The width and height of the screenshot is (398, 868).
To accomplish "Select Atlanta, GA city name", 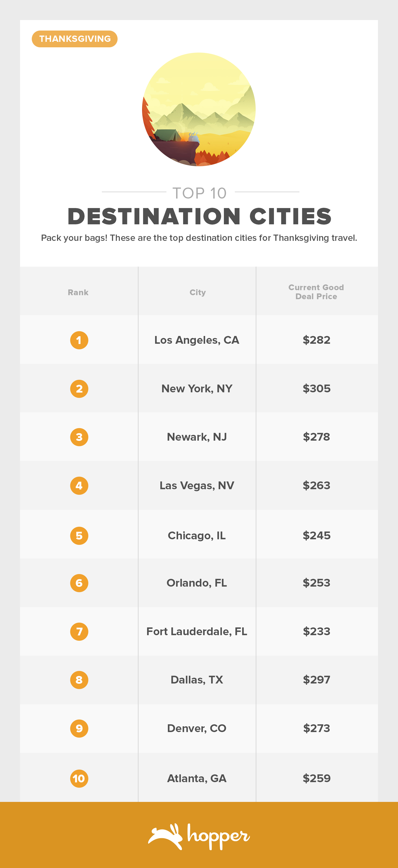I will tap(197, 778).
